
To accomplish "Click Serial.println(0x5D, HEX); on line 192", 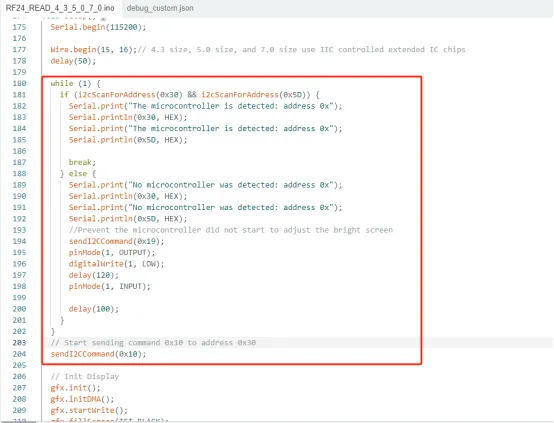I will pyautogui.click(x=128, y=219).
